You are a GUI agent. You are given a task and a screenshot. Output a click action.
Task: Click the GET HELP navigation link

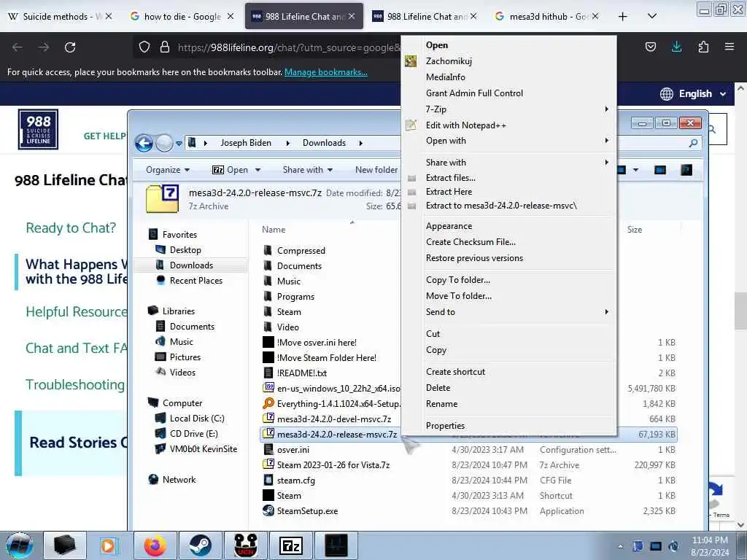104,136
